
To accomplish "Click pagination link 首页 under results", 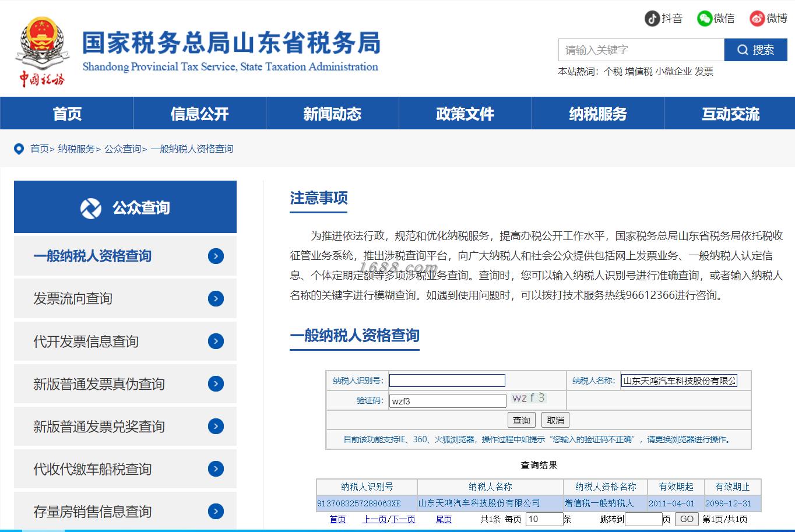I will (337, 519).
